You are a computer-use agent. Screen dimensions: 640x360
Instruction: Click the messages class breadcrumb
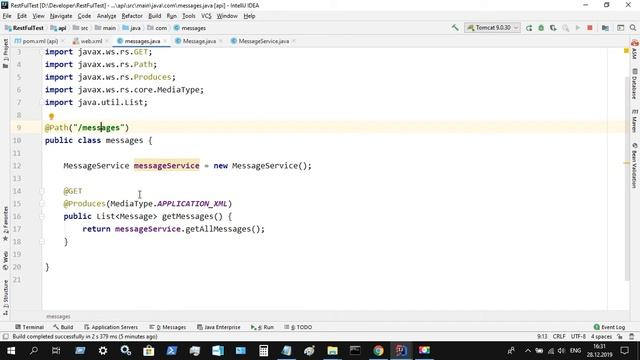(190, 28)
